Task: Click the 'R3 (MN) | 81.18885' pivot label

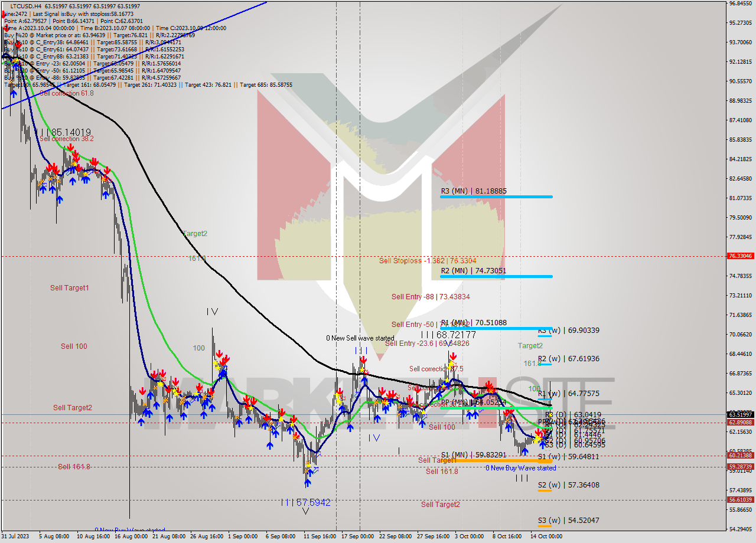Action: coord(474,191)
